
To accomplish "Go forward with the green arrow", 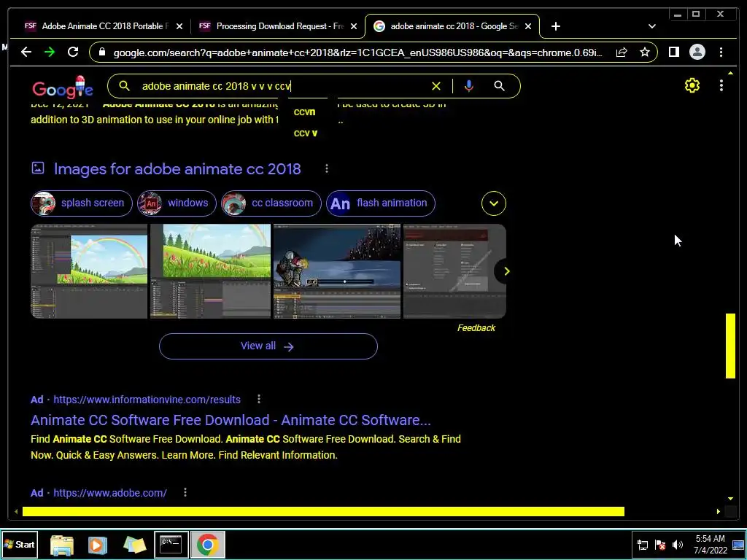I will (50, 52).
